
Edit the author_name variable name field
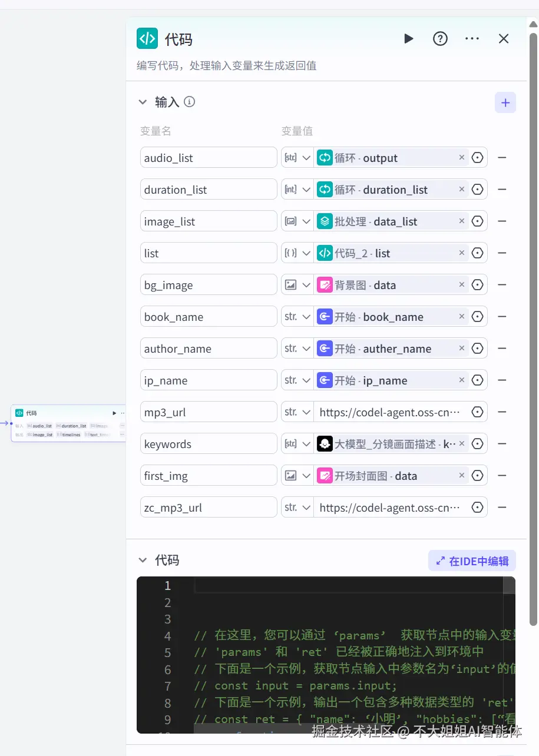click(x=208, y=348)
